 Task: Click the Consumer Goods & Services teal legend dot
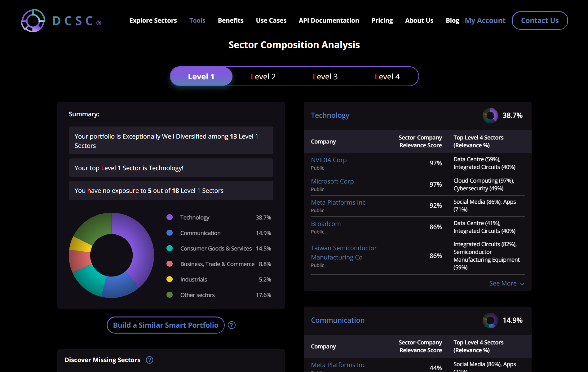point(170,248)
